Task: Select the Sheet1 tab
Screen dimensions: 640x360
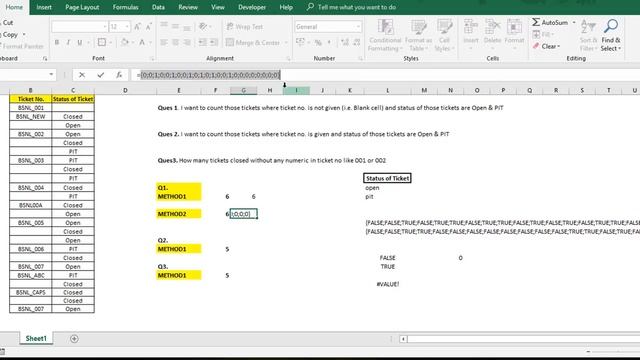Action: [36, 338]
